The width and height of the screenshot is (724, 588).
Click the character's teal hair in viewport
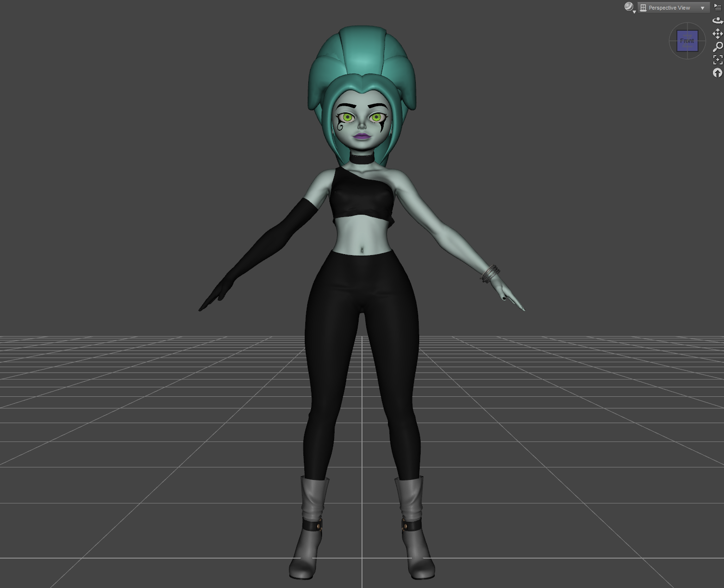[362, 57]
